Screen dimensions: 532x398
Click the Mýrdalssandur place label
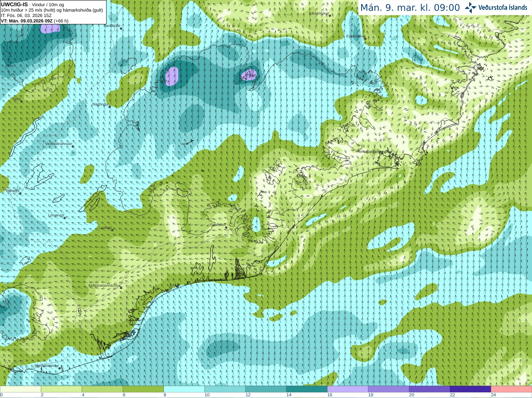[47, 365]
